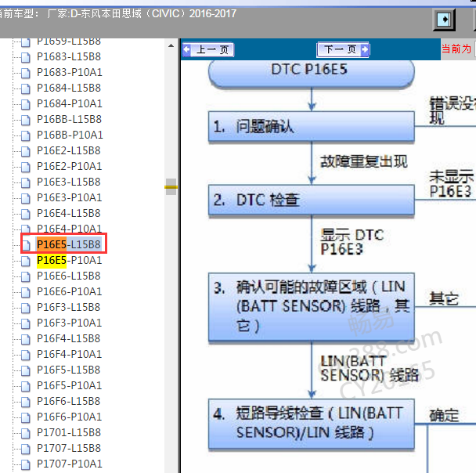This screenshot has width=476, height=473.
Task: Select tree item P16E5-P10A1
Action: click(70, 261)
